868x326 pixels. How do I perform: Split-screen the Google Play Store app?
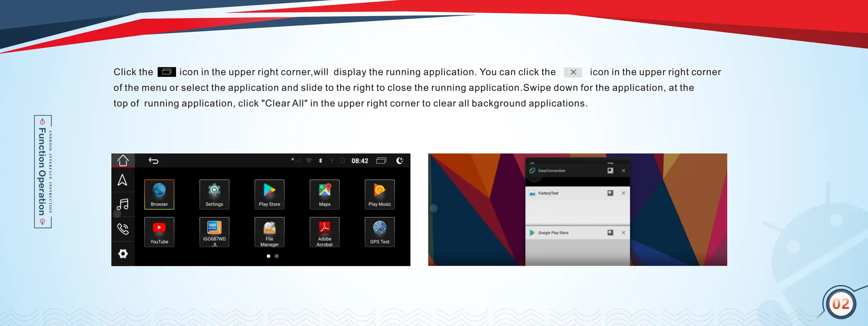pyautogui.click(x=610, y=233)
